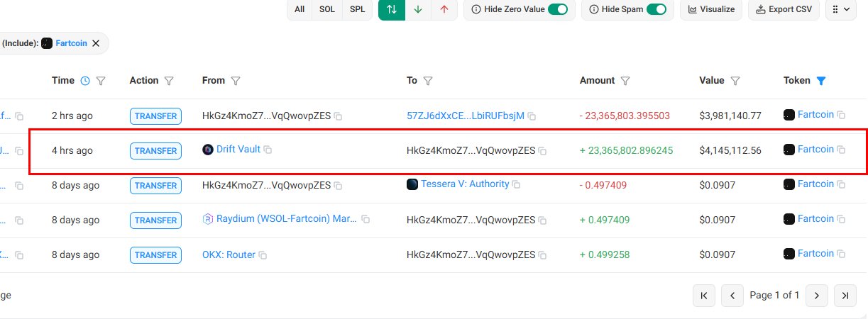Screen dimensions: 868x319
Task: Open the active Token column filter
Action: tap(821, 81)
